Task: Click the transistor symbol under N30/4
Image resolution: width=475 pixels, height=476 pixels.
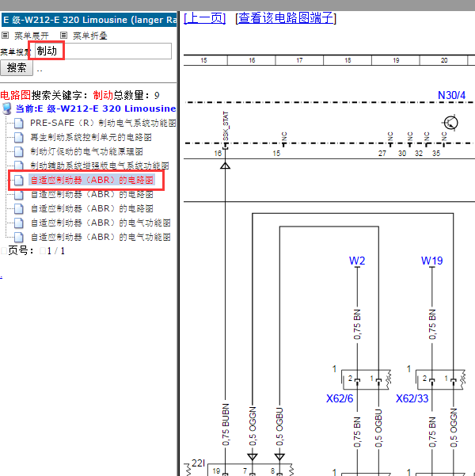Action: click(450, 123)
